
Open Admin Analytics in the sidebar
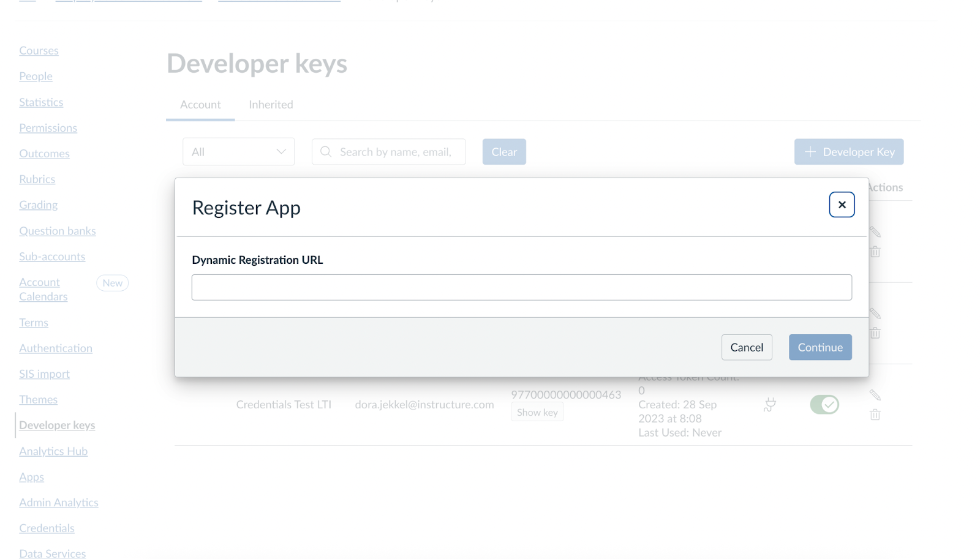[59, 503]
